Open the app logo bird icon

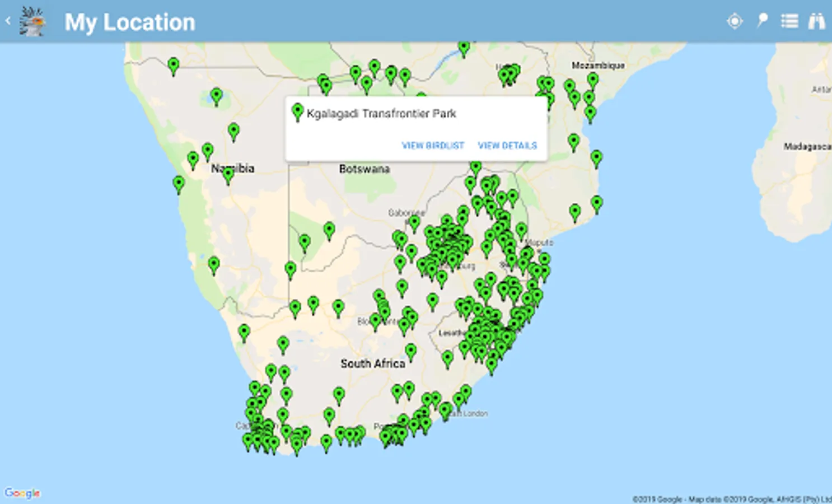click(32, 22)
